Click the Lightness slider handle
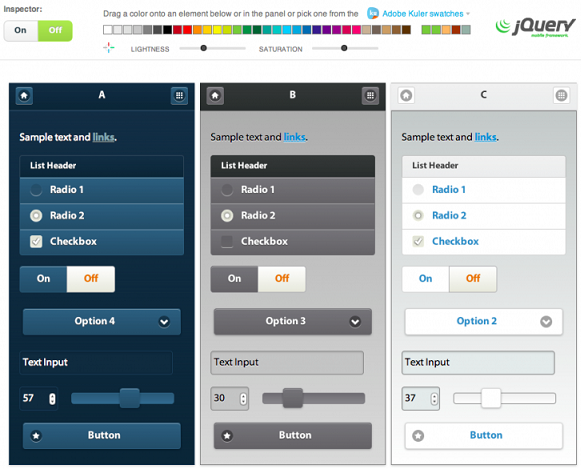Image resolution: width=584 pixels, height=470 pixels. click(x=203, y=48)
